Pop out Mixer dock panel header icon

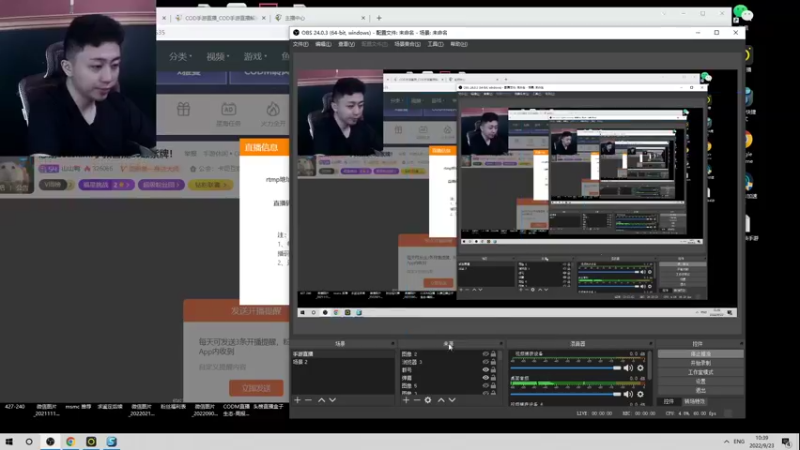(x=651, y=343)
